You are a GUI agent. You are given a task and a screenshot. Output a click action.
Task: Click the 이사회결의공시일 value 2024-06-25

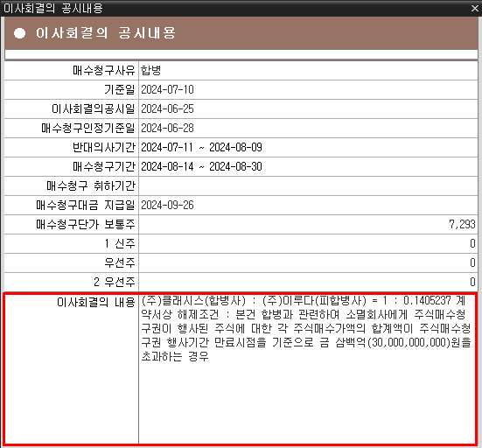[x=168, y=108]
